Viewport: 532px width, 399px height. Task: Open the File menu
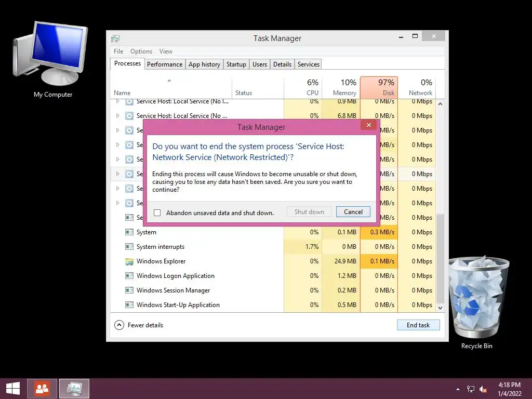pos(118,51)
